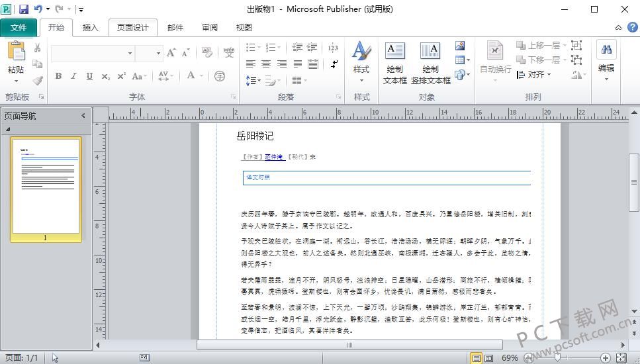The image size is (640, 364).
Task: Open Help via question mark icon
Action: point(632,27)
